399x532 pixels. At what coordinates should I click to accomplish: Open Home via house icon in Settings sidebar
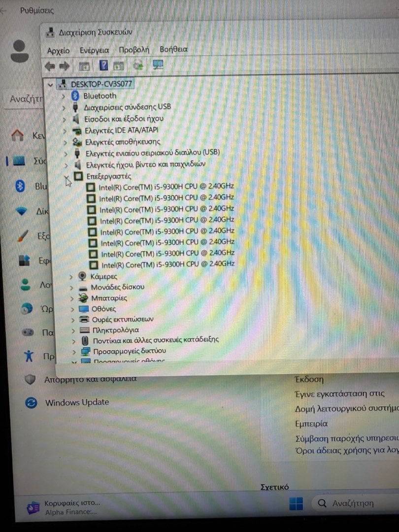tap(18, 135)
